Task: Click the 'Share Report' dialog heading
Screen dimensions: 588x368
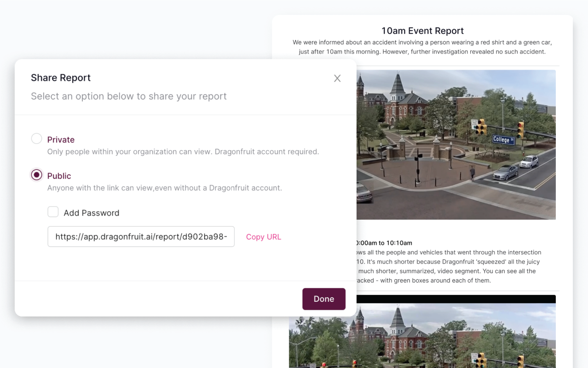Action: tap(60, 78)
